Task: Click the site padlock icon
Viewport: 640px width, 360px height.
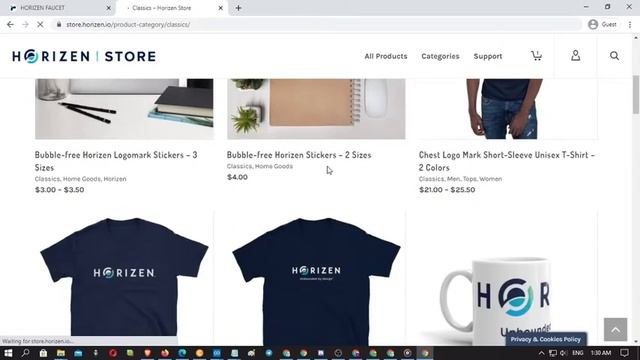Action: 59,24
